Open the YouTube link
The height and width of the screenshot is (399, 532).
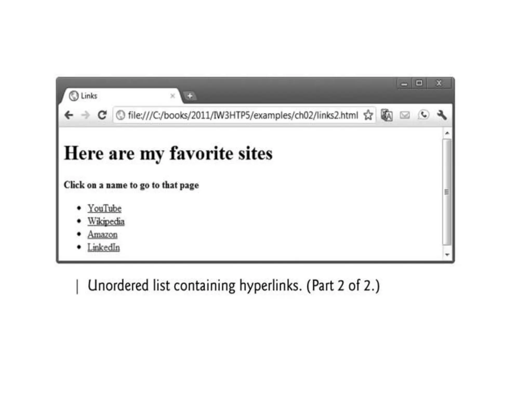[x=104, y=208]
